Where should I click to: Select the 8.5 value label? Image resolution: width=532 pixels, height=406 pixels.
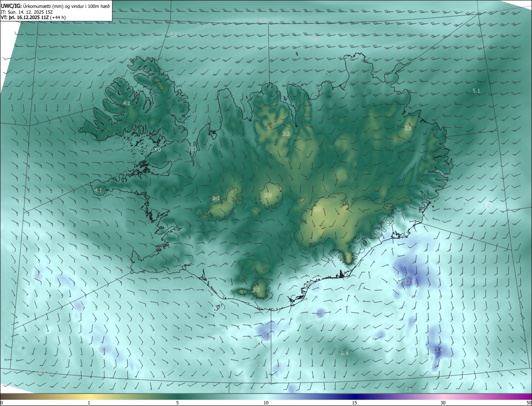point(263,20)
